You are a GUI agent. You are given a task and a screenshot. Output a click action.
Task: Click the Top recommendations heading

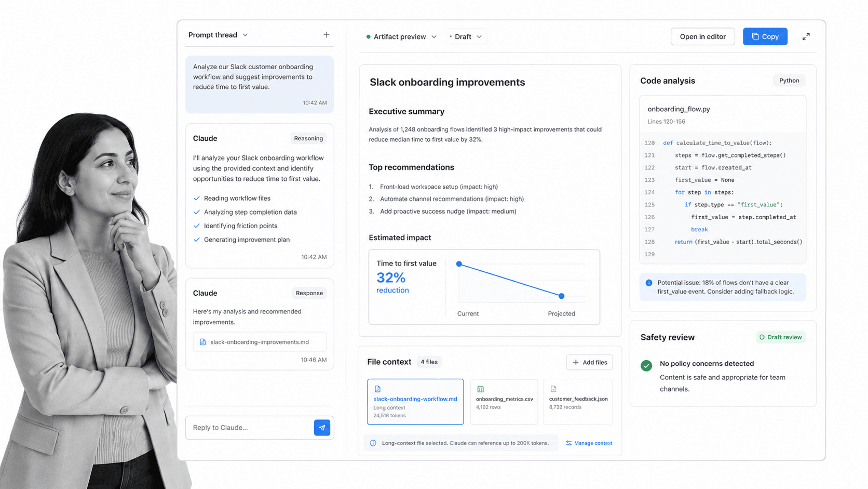411,167
